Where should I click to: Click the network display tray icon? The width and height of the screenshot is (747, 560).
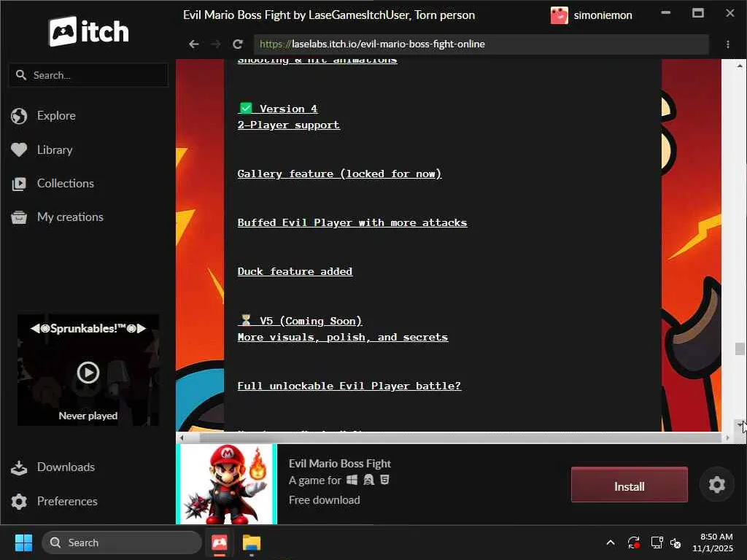(x=657, y=542)
